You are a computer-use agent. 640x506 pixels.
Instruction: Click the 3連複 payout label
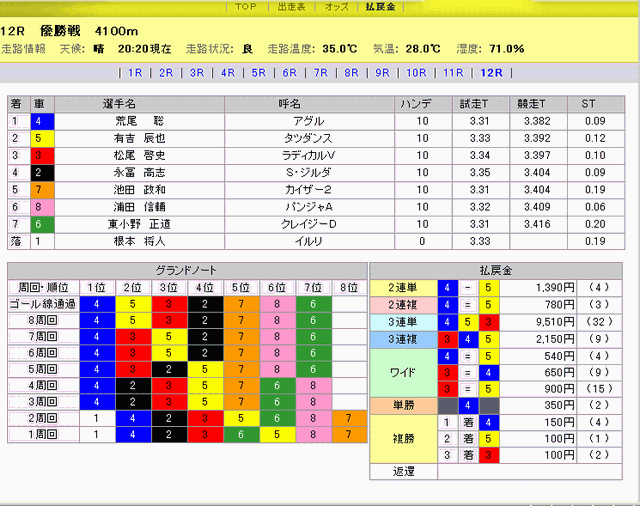[403, 339]
